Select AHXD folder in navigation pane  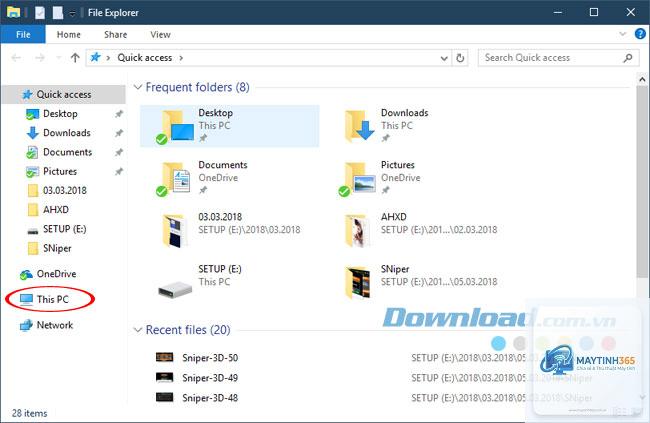point(56,209)
